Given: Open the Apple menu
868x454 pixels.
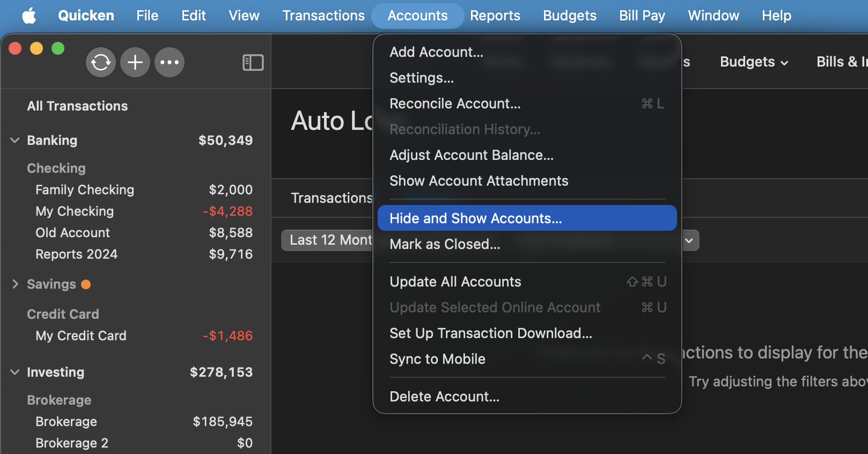Looking at the screenshot, I should pos(30,16).
